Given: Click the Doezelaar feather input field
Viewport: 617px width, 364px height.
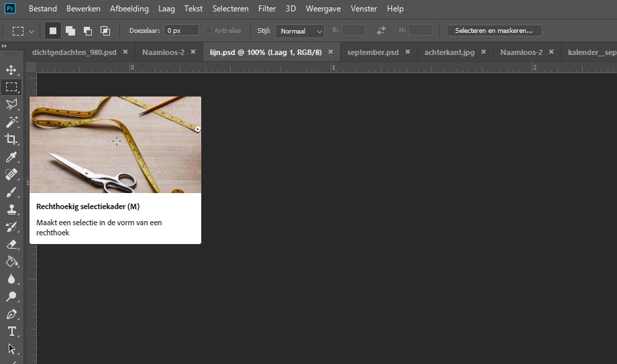Looking at the screenshot, I should coord(181,30).
